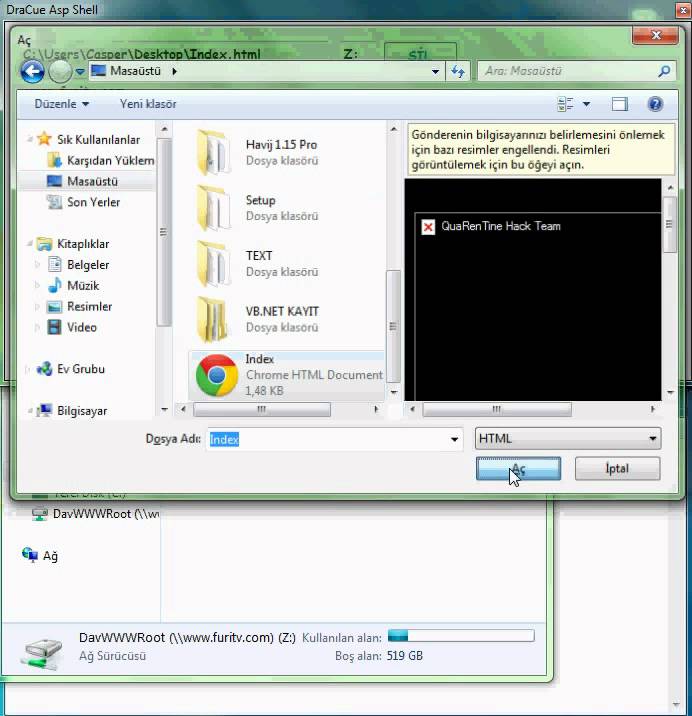Open the Dosya Adı dropdown arrow

pos(454,439)
